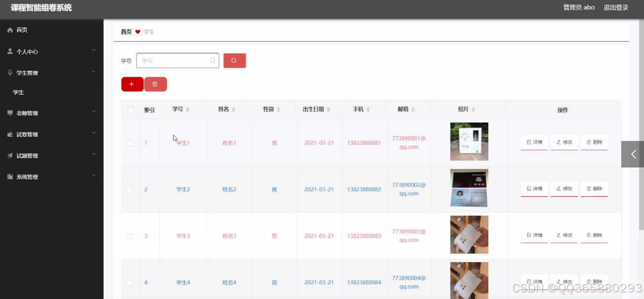Viewport: 644px width, 299px height.
Task: Click email 773890001@qq.com
Action: pos(409,142)
